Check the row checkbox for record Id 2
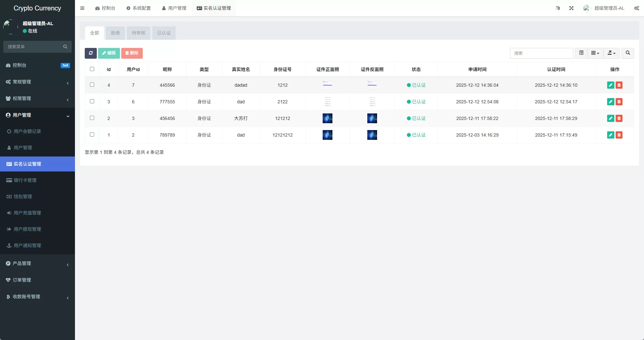644x340 pixels. [x=92, y=118]
